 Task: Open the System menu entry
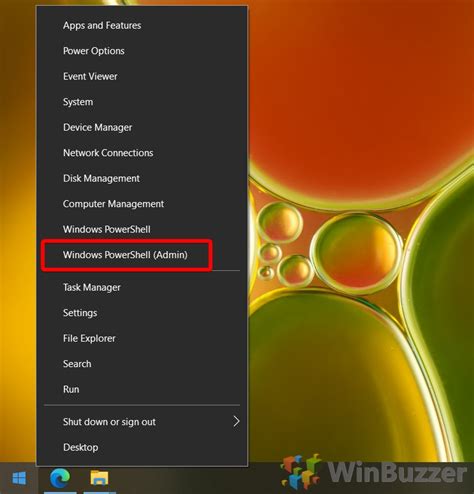[x=142, y=102]
